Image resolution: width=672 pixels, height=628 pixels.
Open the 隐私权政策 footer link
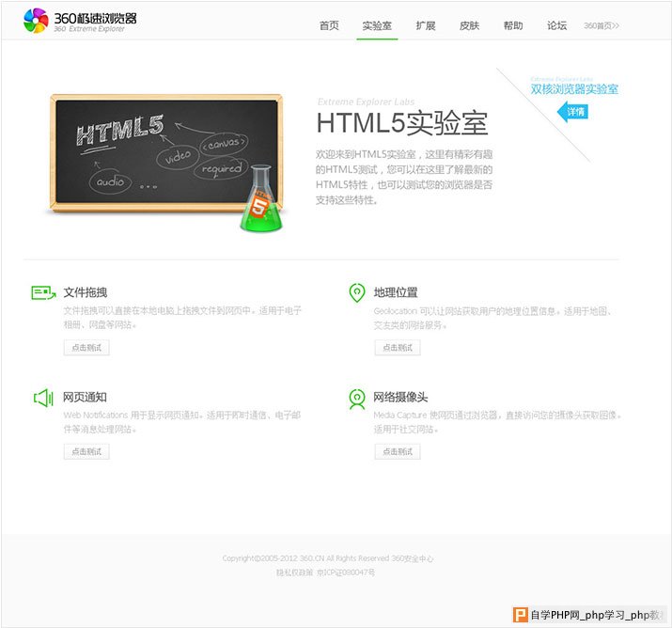tap(294, 573)
